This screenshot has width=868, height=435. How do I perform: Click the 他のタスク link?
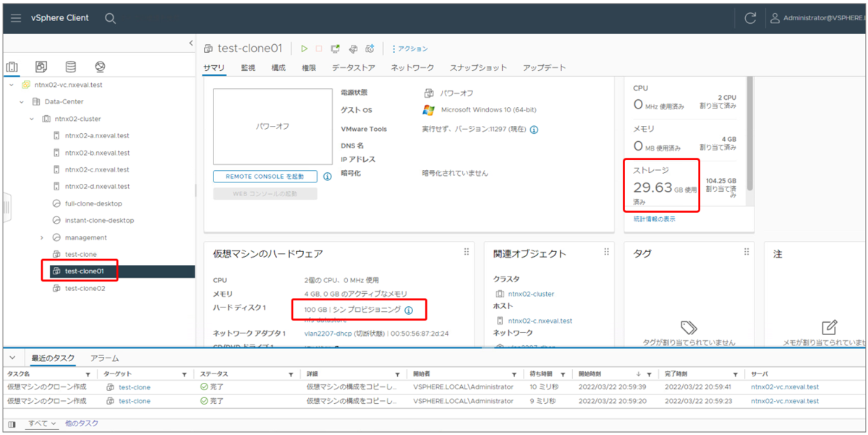coord(81,423)
